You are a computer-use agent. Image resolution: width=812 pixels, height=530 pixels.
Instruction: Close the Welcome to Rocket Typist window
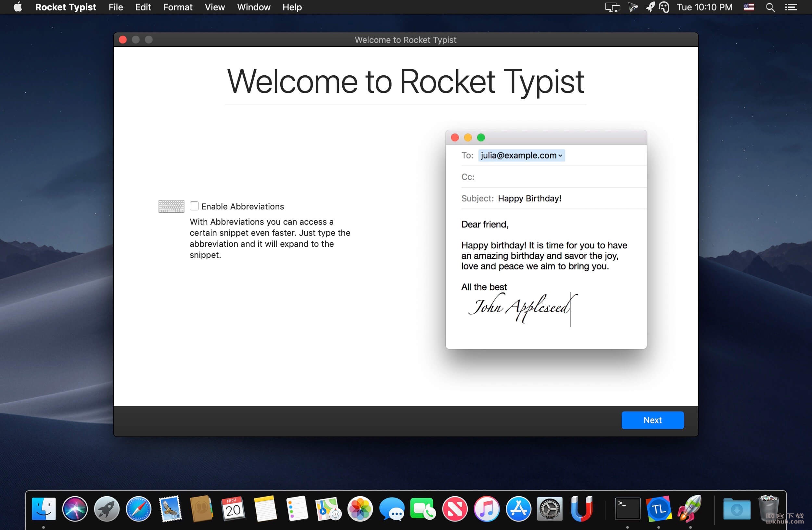point(123,40)
